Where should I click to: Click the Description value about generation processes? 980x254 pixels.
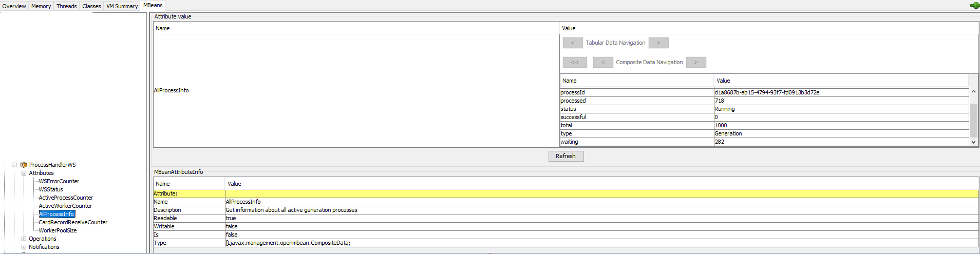point(601,210)
